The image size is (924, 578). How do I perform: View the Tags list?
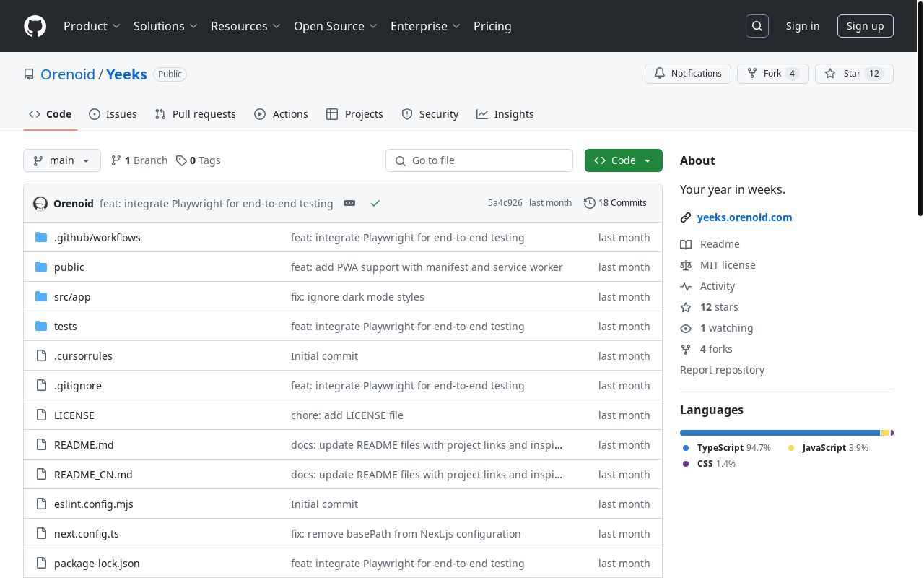(199, 160)
